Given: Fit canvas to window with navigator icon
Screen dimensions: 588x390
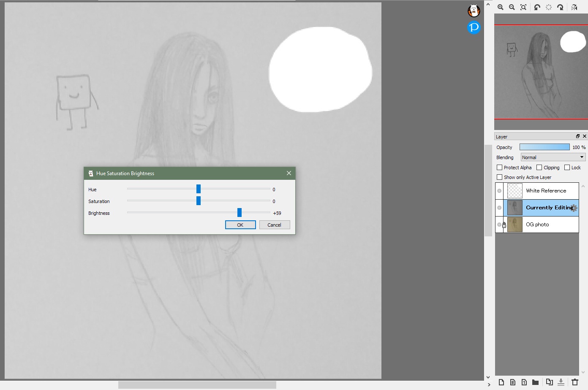Looking at the screenshot, I should click(523, 7).
